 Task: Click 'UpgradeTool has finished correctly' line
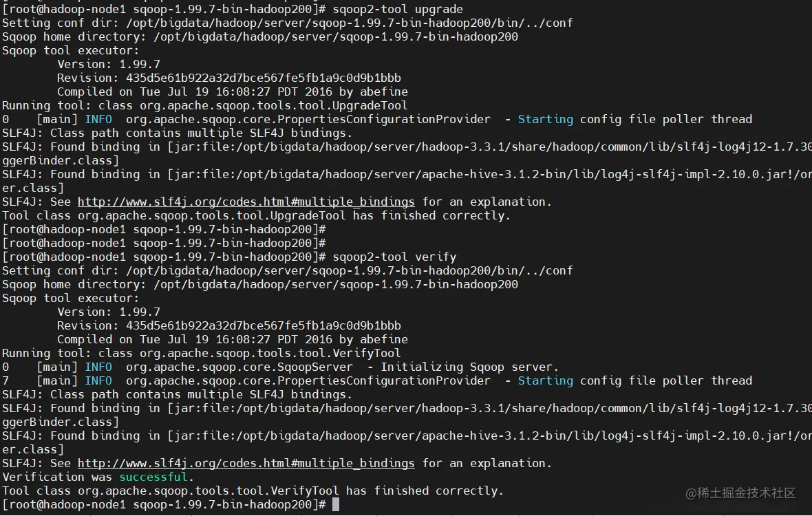257,215
